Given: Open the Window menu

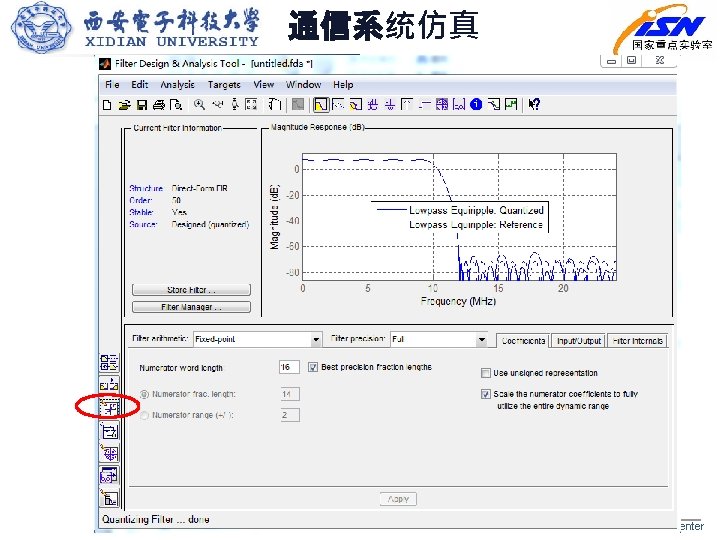Looking at the screenshot, I should click(304, 84).
